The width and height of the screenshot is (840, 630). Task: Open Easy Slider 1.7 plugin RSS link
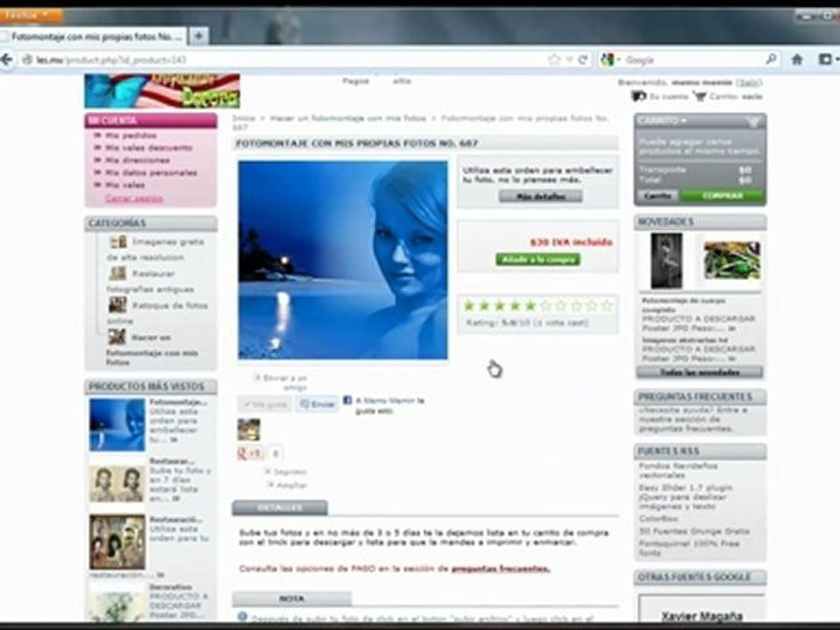click(686, 497)
